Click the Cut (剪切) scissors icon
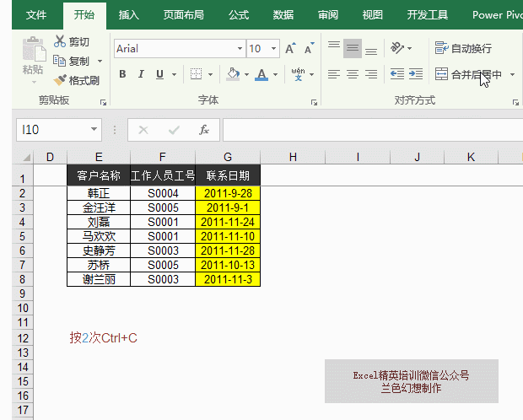The height and width of the screenshot is (420, 523). click(x=60, y=41)
